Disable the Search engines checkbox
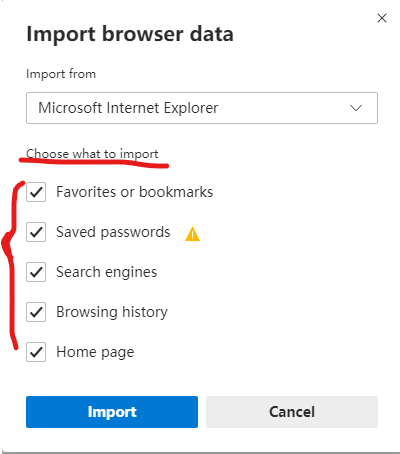The height and width of the screenshot is (454, 400). pos(36,272)
